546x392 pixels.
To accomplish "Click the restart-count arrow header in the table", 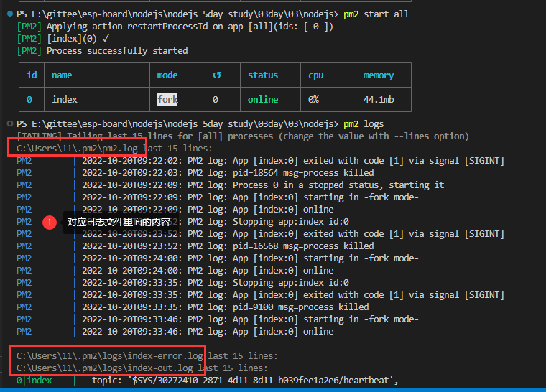I will [216, 75].
